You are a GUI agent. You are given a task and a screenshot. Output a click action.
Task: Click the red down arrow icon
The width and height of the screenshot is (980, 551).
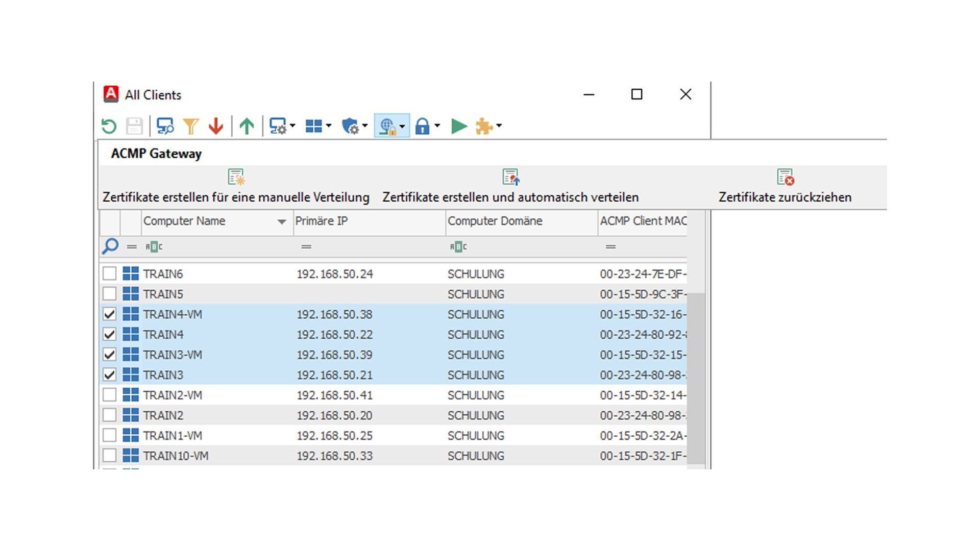pyautogui.click(x=216, y=126)
